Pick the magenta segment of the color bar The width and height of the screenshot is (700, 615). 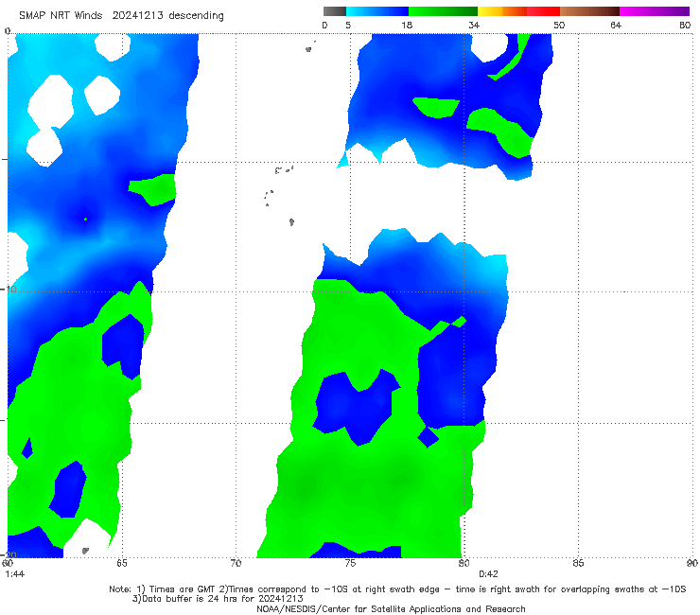[655, 11]
